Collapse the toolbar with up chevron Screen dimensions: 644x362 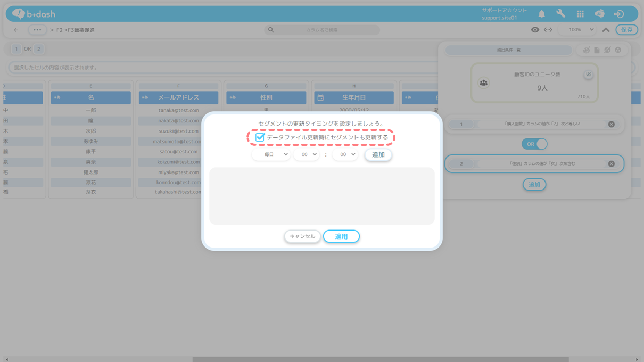point(606,30)
